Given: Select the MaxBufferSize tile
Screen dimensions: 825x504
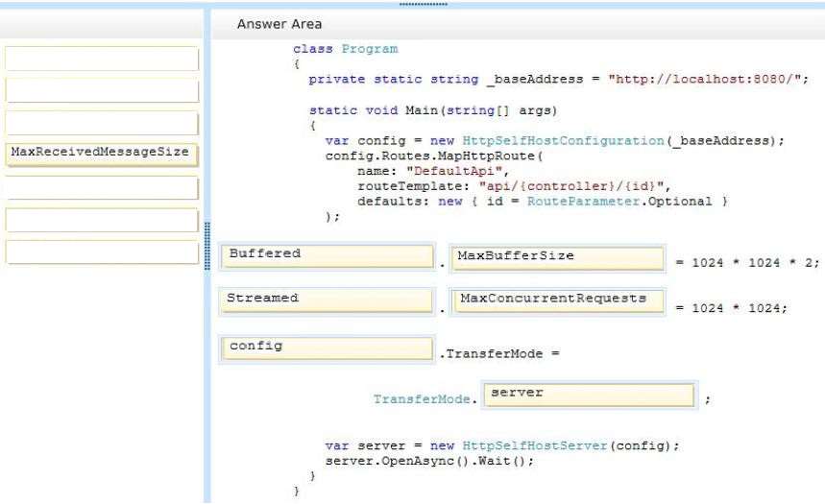Looking at the screenshot, I should coord(557,258).
